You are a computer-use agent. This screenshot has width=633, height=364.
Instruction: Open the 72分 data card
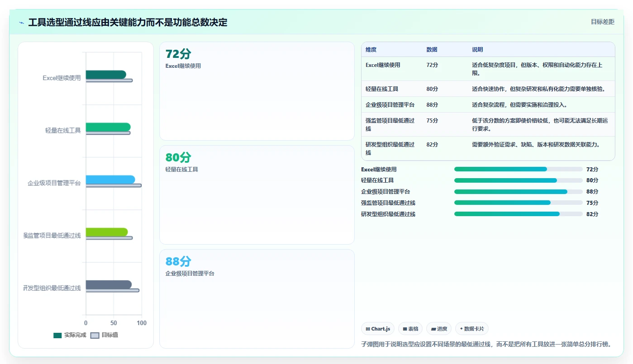pos(257,91)
